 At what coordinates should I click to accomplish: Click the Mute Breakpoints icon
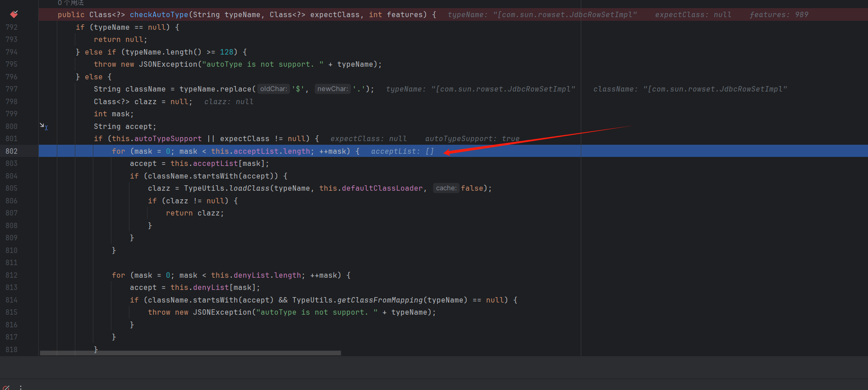[x=6, y=387]
